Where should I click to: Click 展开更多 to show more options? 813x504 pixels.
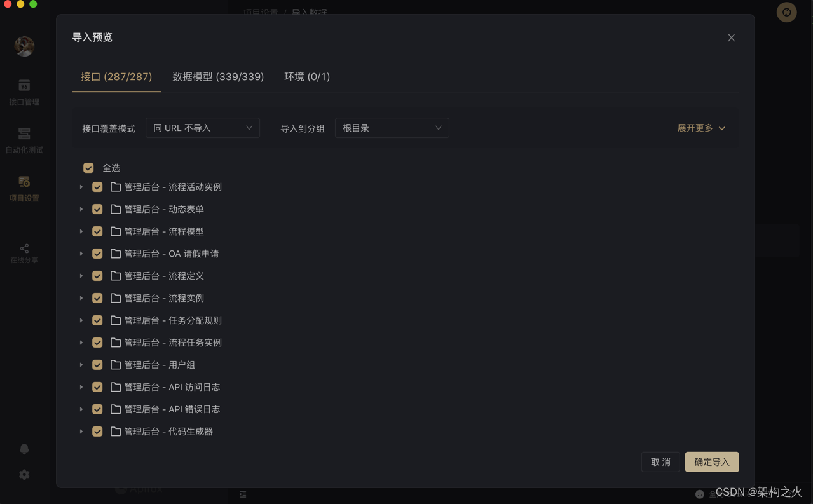tap(701, 128)
